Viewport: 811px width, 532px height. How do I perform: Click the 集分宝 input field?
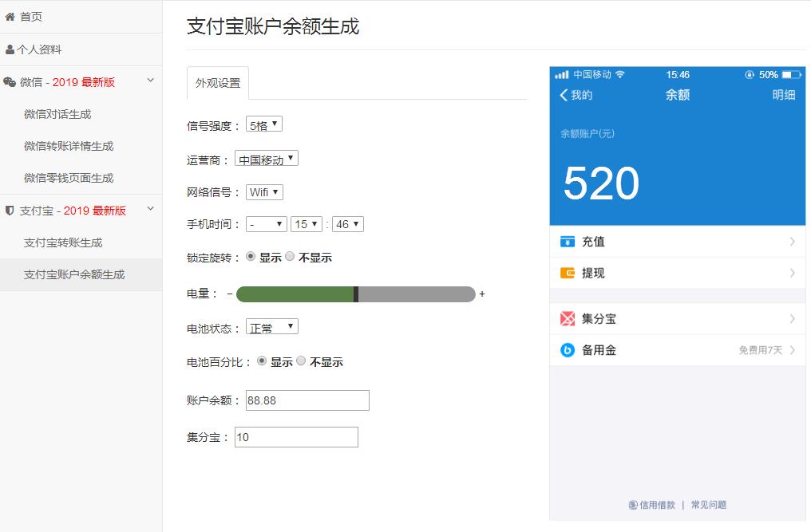click(x=296, y=437)
